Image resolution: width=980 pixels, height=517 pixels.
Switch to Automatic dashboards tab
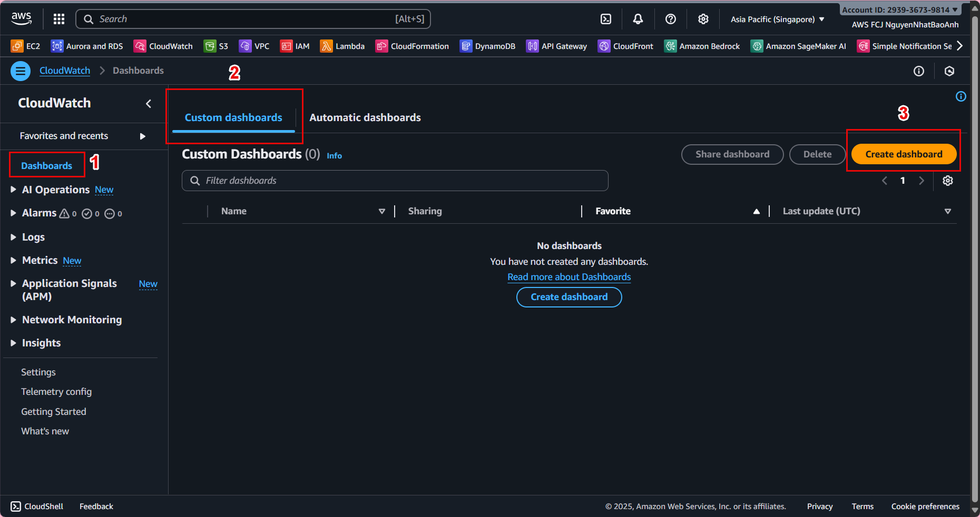365,117
